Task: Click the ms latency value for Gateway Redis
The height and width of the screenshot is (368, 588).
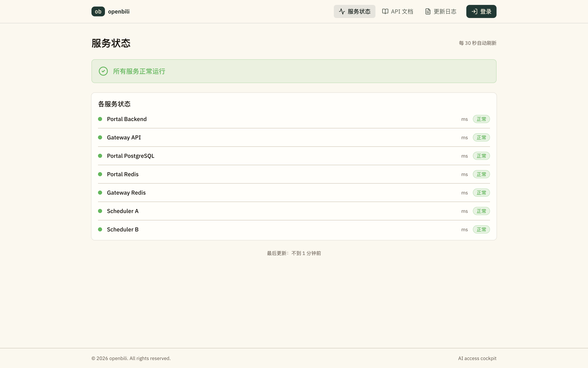Action: click(x=464, y=193)
